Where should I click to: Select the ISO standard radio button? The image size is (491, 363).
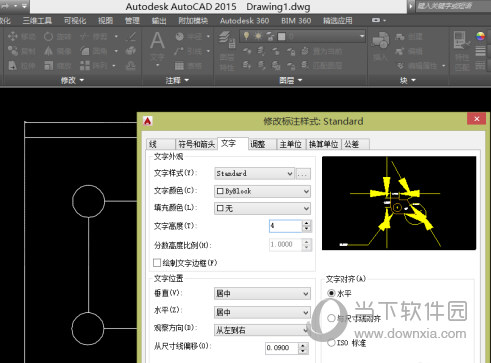click(331, 343)
